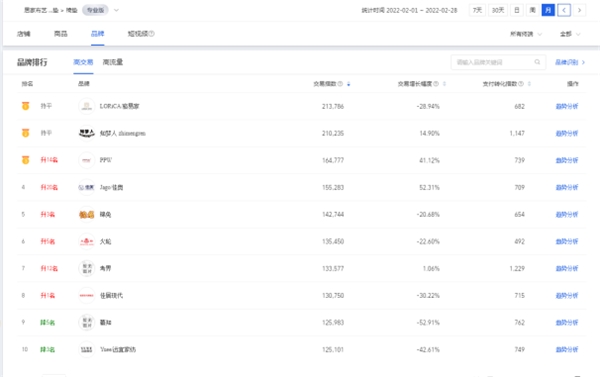Click the placeholder brand logo in rank 9

86,322
